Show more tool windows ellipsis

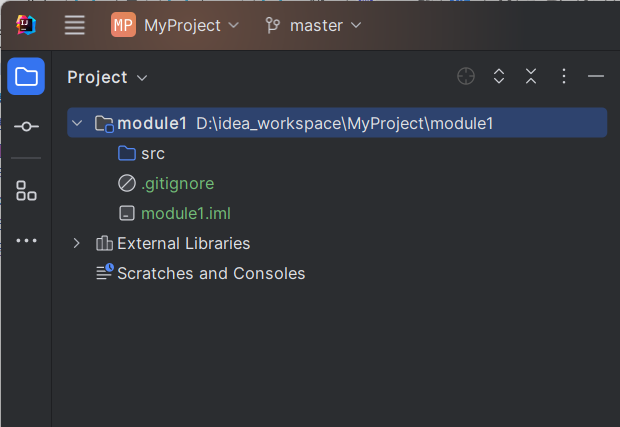[26, 240]
